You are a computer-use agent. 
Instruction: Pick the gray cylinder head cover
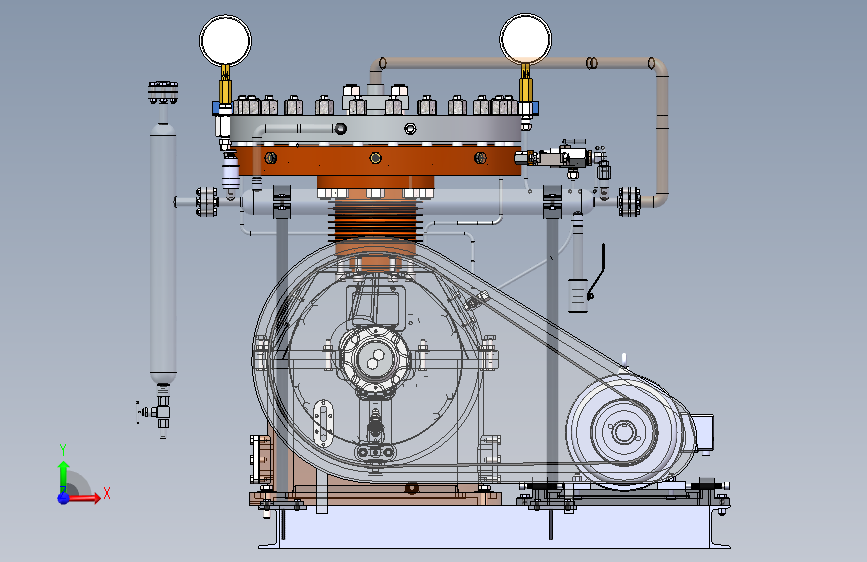375,129
